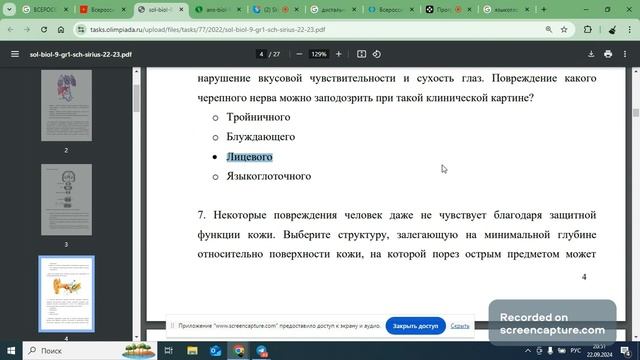
Task: Click the document vertical scrollbar thumb
Action: [x=636, y=112]
